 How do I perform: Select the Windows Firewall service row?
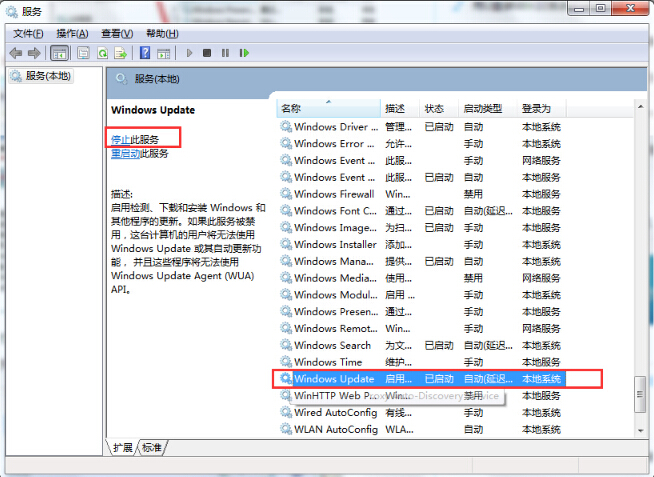tap(334, 194)
